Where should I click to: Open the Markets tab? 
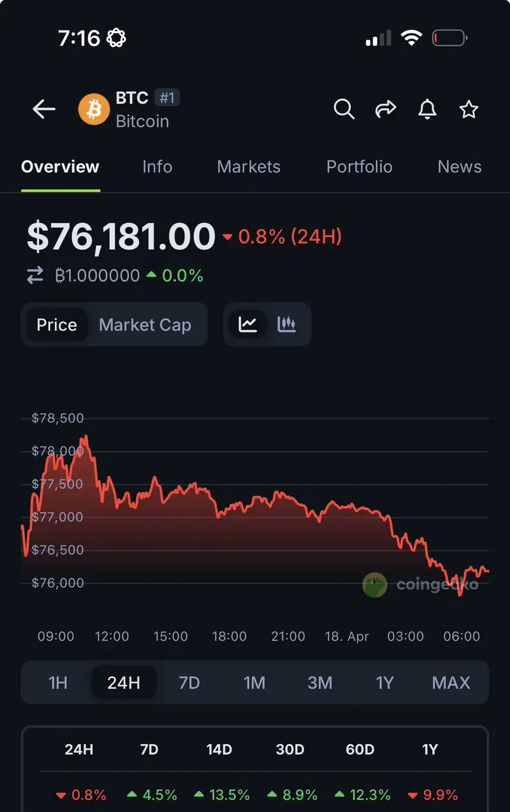(249, 167)
